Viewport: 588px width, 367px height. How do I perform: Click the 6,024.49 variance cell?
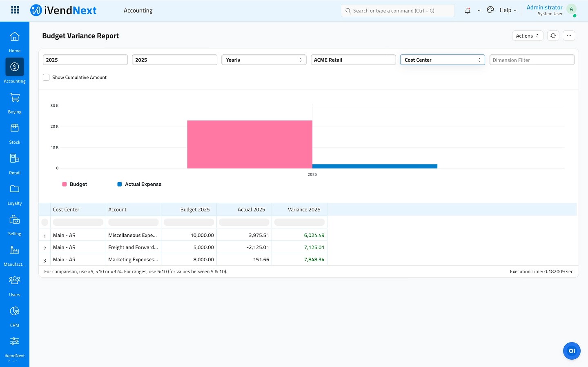pos(299,235)
